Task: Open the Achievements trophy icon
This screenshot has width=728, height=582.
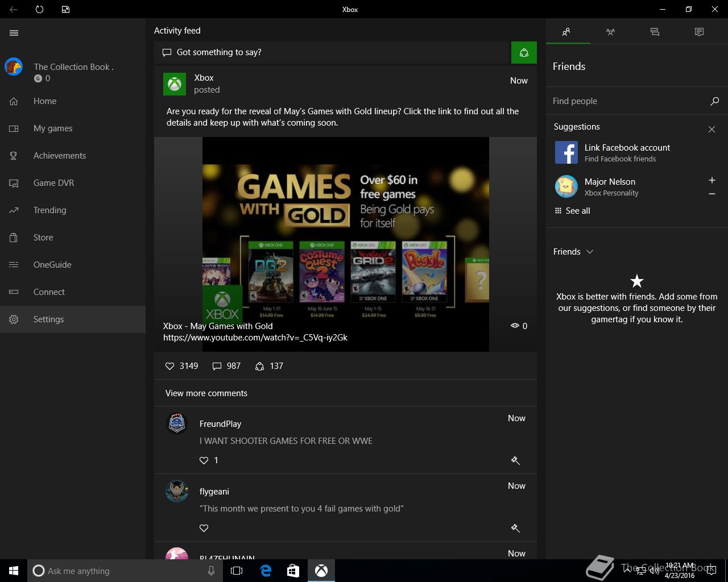Action: click(14, 156)
